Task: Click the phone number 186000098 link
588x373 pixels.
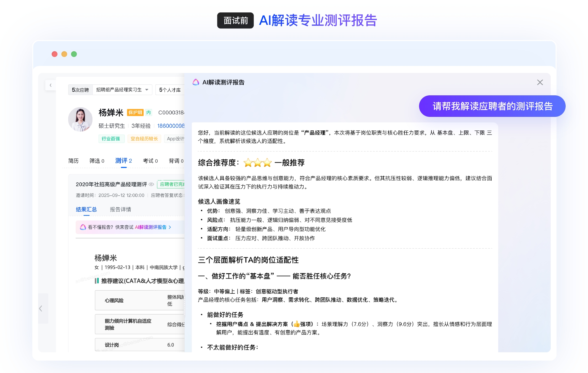Action: click(171, 126)
